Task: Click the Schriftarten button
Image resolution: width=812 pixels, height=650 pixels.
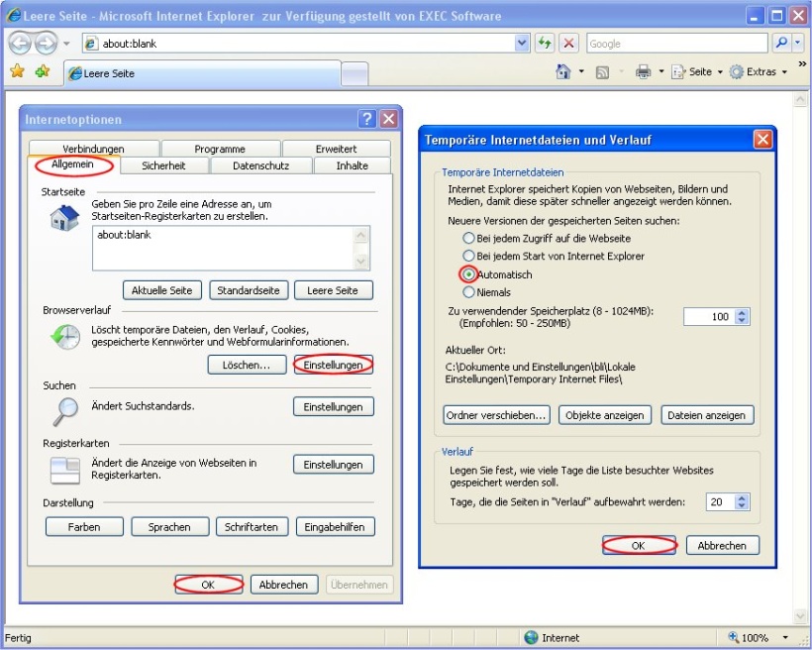Action: tap(252, 526)
